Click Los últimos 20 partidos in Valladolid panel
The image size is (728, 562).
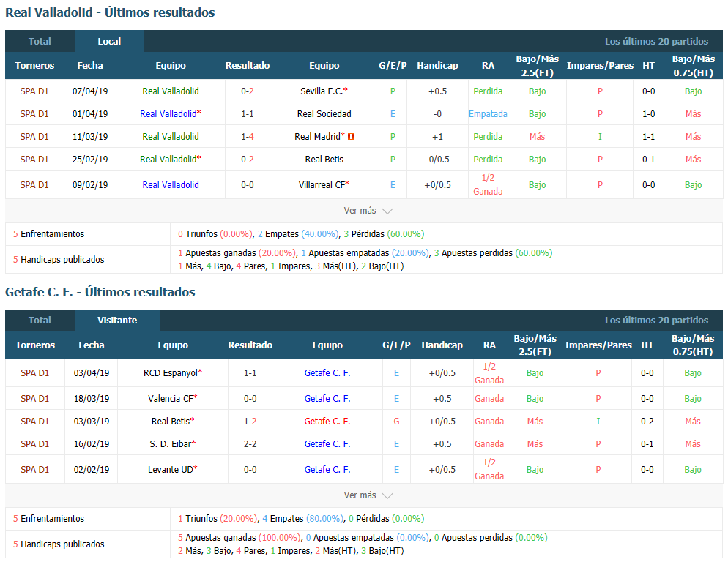(x=656, y=41)
